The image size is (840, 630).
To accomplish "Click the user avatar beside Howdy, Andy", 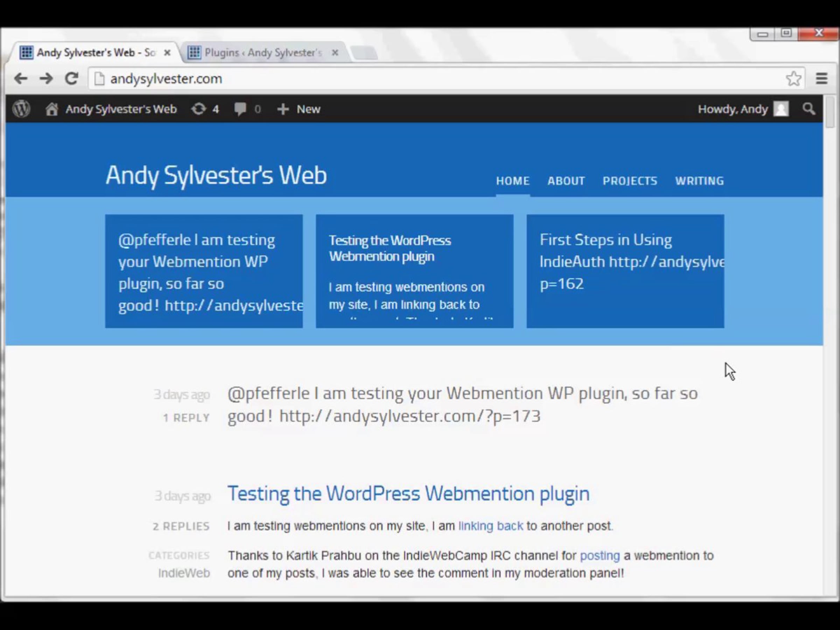I will tap(781, 109).
